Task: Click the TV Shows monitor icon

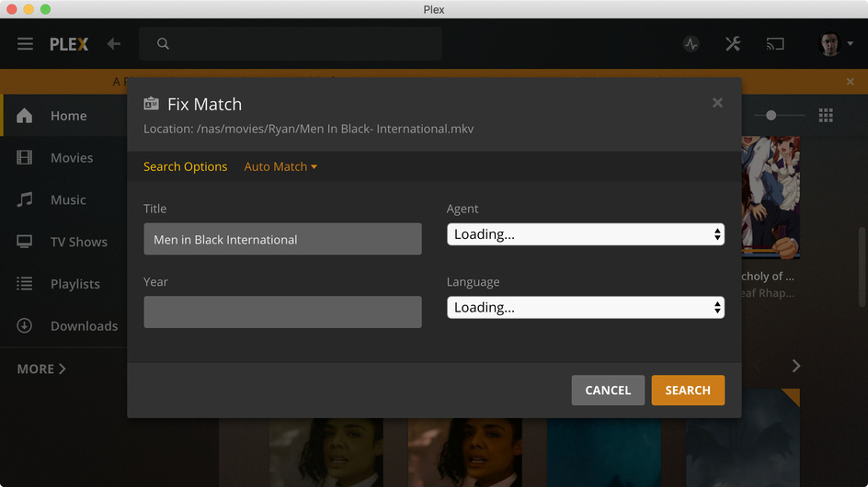Action: 24,242
